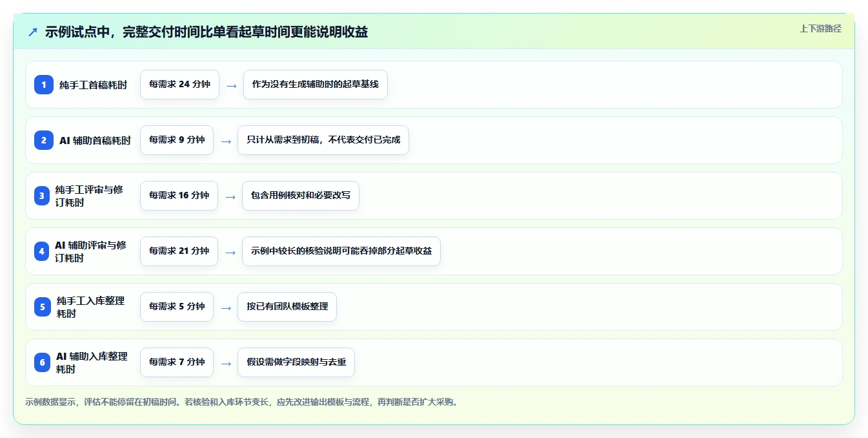Click the '每需求 16 分钟' value pill
This screenshot has height=438, width=868.
[179, 196]
